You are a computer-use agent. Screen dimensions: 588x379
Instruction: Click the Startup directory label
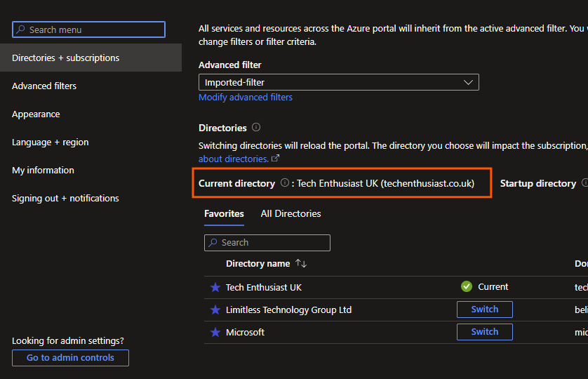[x=537, y=183]
